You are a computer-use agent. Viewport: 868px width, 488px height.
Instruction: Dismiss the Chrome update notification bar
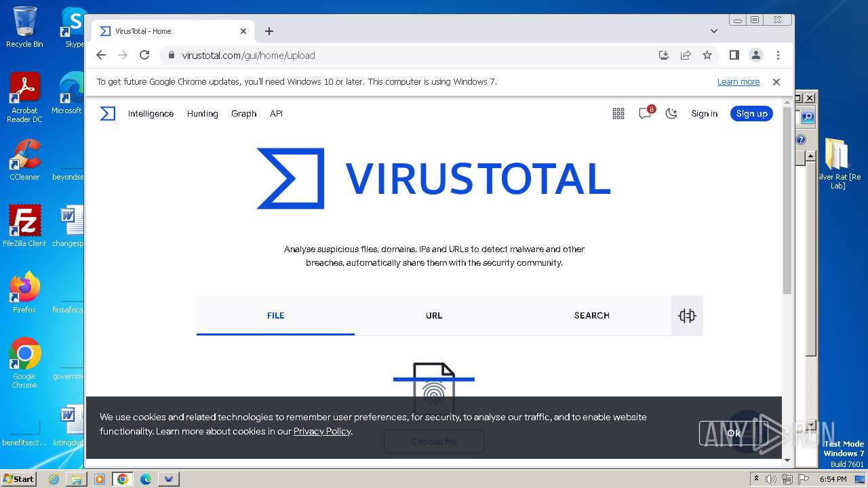click(776, 82)
